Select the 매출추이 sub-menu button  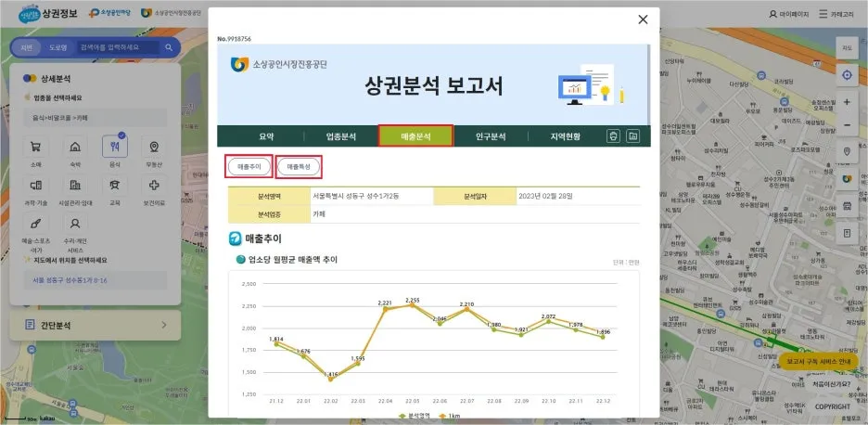249,167
